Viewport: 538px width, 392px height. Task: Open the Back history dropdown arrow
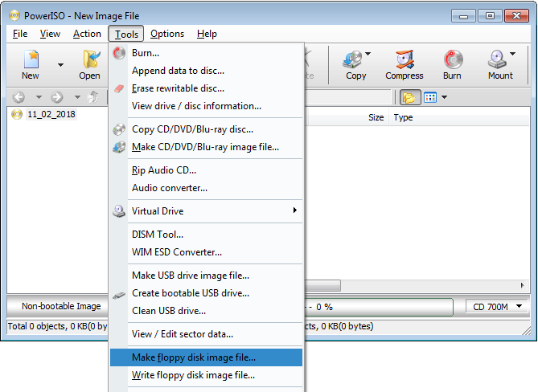pos(39,97)
